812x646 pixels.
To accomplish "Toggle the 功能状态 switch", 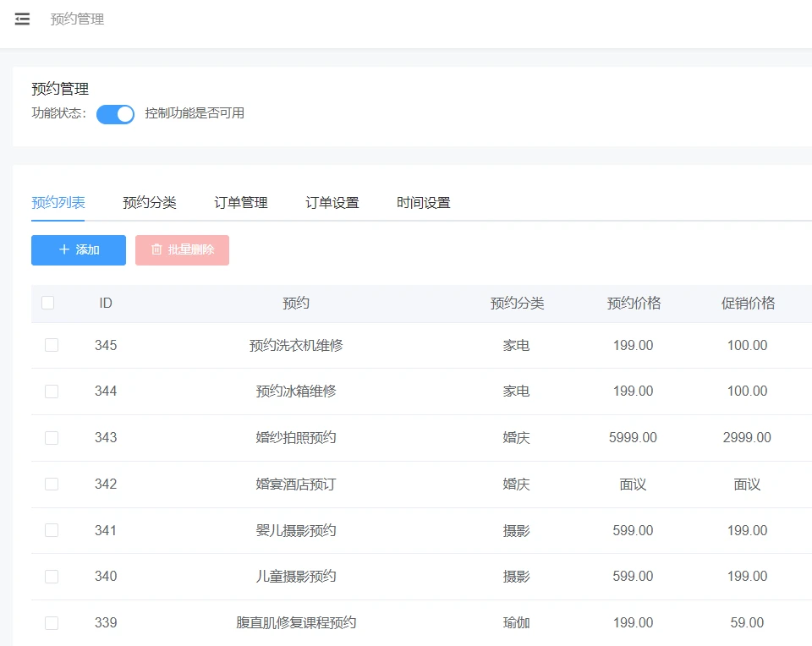I will 116,114.
